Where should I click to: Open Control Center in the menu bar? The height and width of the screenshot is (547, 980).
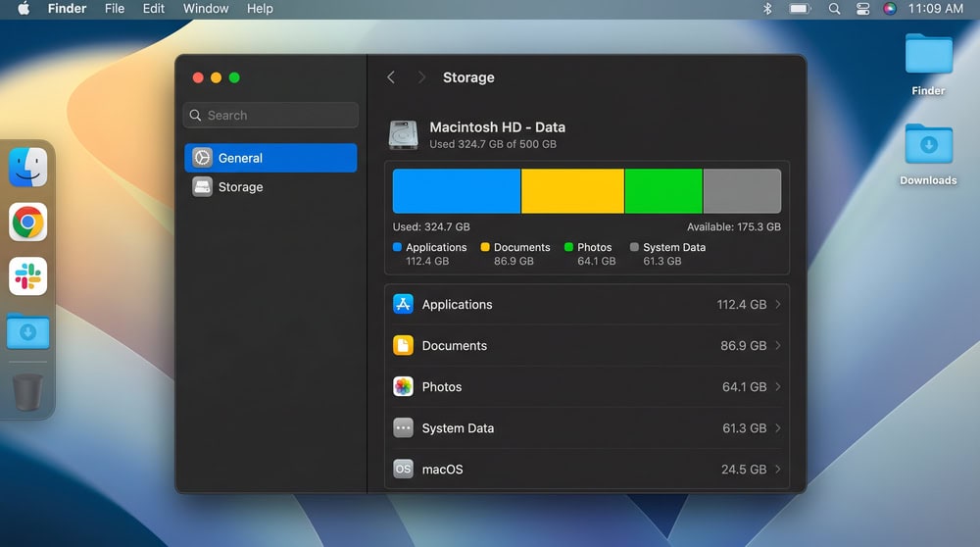(862, 9)
